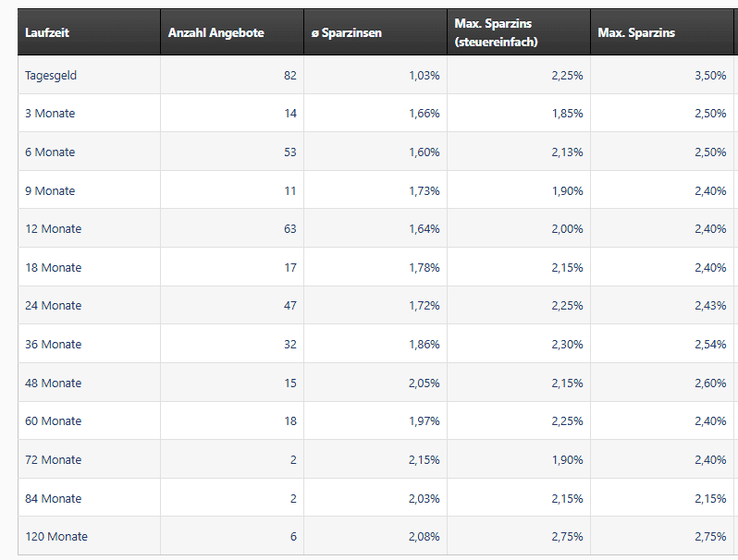Image resolution: width=738 pixels, height=560 pixels.
Task: Click the 6 Monate row label
Action: (50, 152)
